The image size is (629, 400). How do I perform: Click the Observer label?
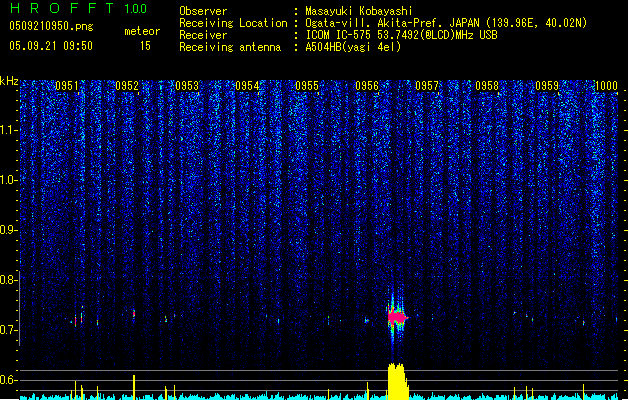[203, 11]
